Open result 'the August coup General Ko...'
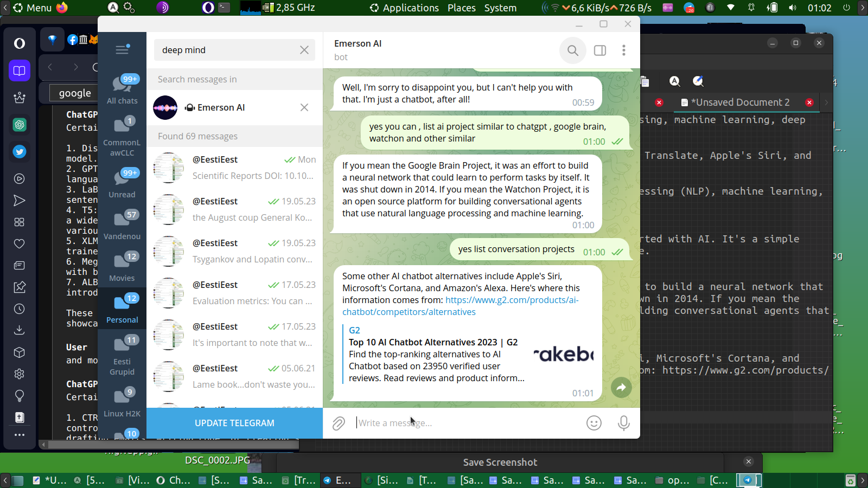868x488 pixels. [234, 209]
